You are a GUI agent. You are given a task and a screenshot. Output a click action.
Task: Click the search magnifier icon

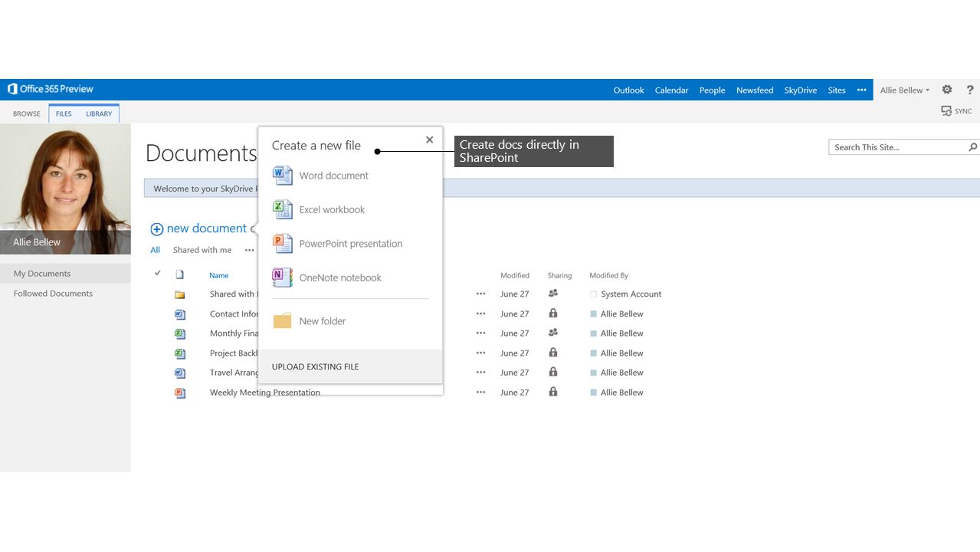pyautogui.click(x=972, y=147)
